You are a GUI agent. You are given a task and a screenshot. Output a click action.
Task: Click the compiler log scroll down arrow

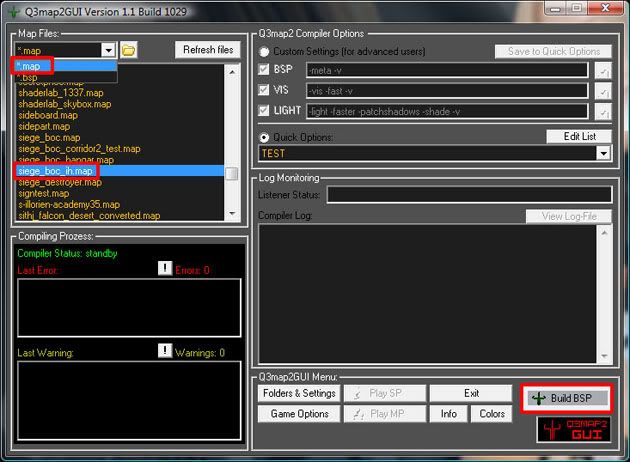(604, 356)
